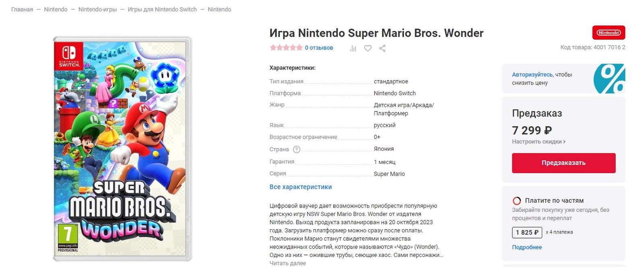Open Игры для Nintendo Switch breadcrumb
Viewport: 644px width, 267px height.
click(x=162, y=9)
